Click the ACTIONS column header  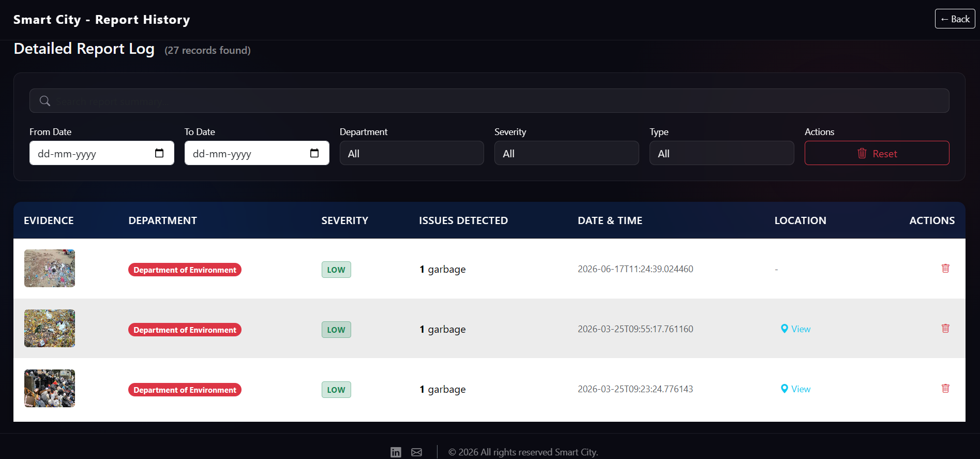932,220
